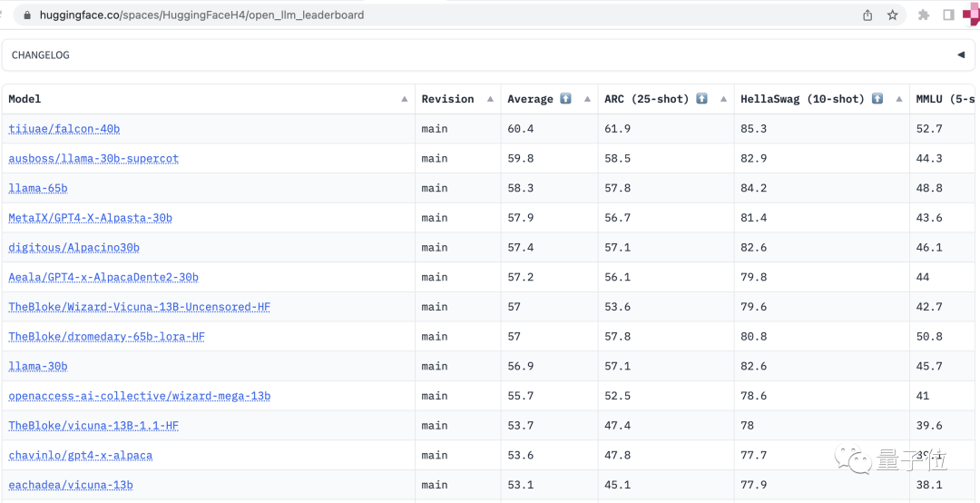Image resolution: width=980 pixels, height=503 pixels.
Task: Open the Aeala/GPT4-x-AlpacaDente2-30b link
Action: click(103, 277)
